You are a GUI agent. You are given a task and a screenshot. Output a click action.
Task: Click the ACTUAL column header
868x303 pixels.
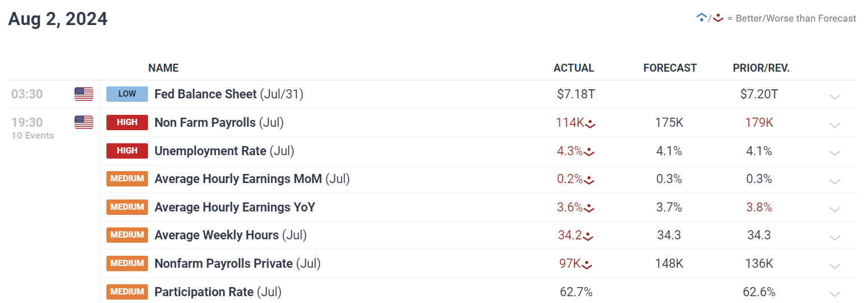tap(574, 68)
